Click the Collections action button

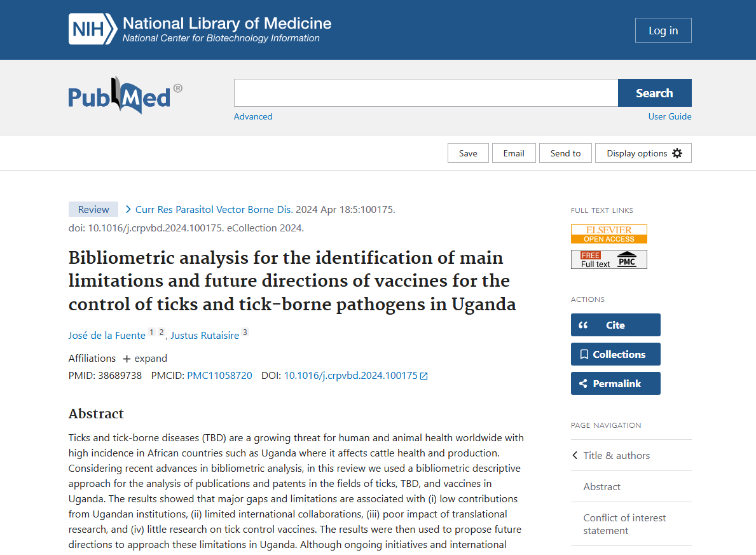pos(615,354)
